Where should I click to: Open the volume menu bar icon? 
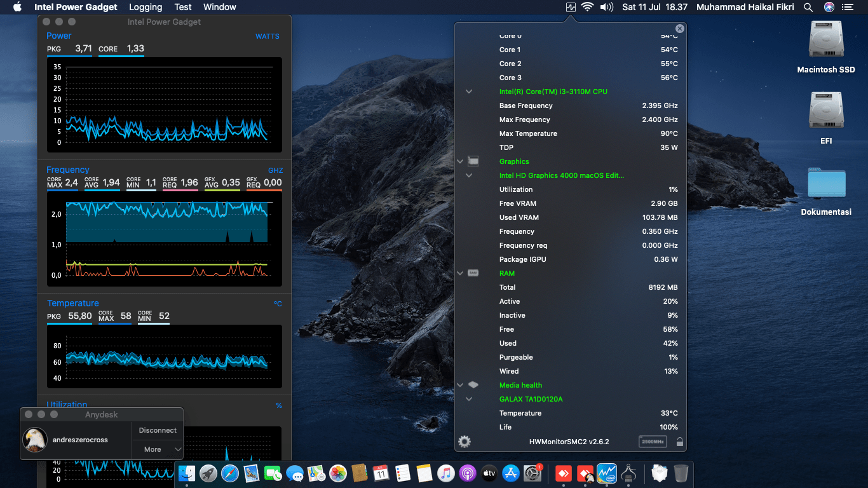[607, 7]
